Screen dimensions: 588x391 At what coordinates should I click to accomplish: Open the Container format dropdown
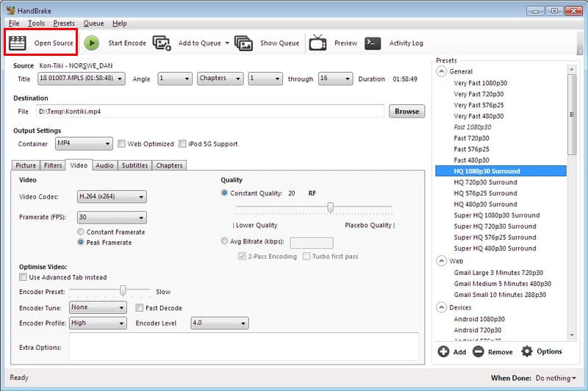(84, 144)
